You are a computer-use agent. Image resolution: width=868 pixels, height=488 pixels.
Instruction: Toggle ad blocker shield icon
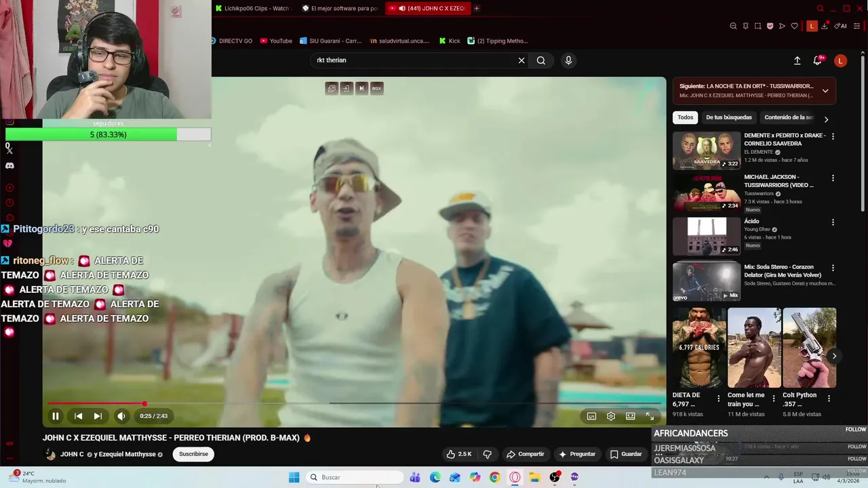770,26
